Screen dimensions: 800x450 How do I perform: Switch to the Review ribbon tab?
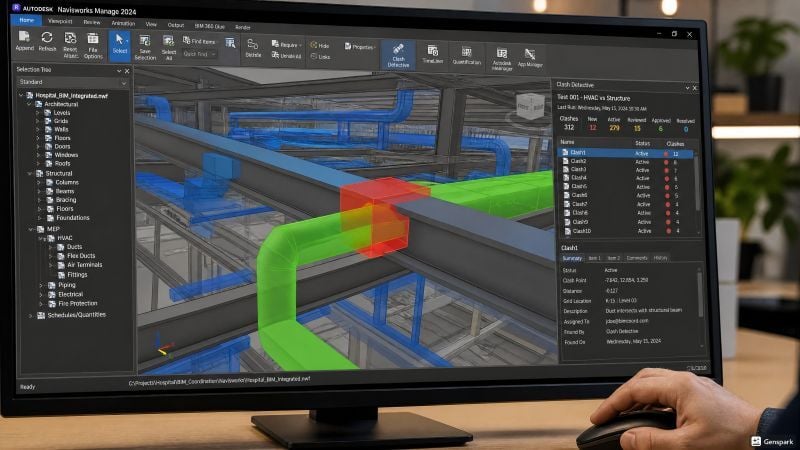92,22
